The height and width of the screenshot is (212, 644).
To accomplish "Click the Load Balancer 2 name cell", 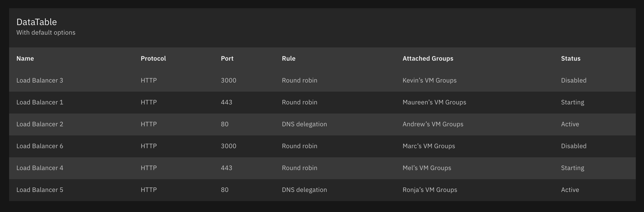I will pyautogui.click(x=40, y=124).
